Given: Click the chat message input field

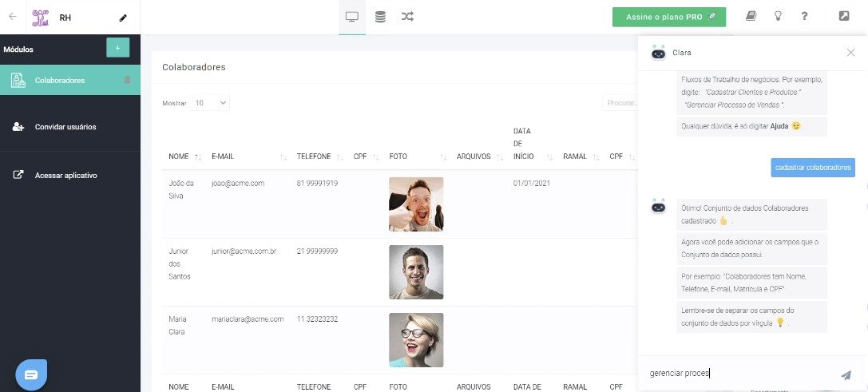Looking at the screenshot, I should click(742, 373).
